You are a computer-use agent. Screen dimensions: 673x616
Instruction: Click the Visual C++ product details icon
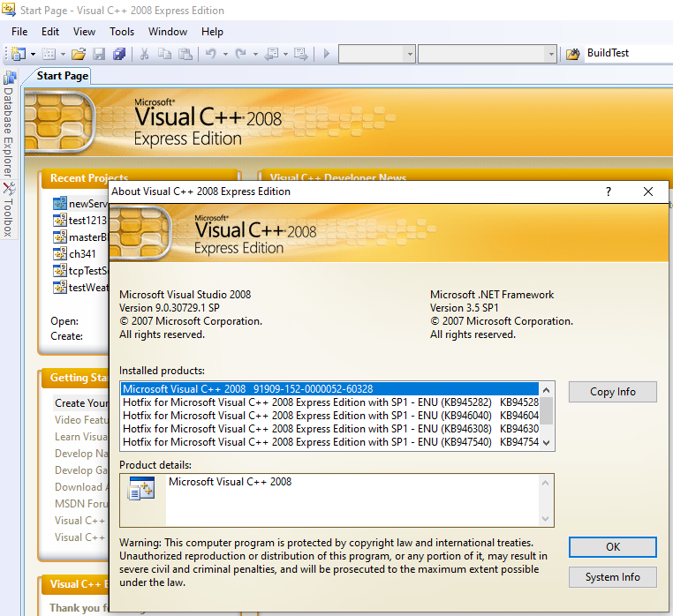140,489
